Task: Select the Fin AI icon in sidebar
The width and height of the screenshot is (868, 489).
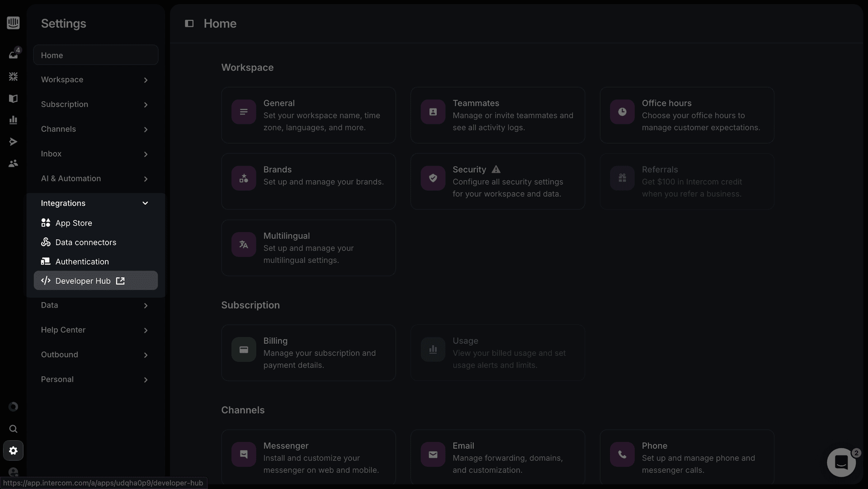Action: (x=14, y=76)
